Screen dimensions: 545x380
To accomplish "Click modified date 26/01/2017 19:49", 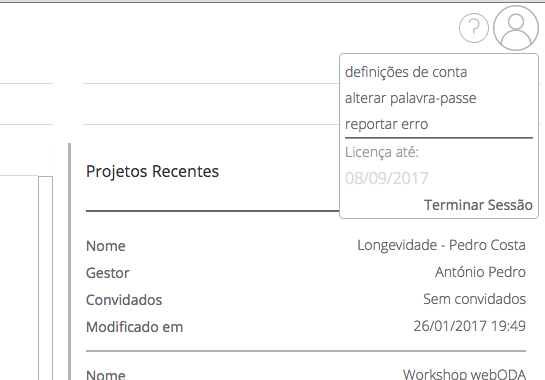I will (x=470, y=326).
